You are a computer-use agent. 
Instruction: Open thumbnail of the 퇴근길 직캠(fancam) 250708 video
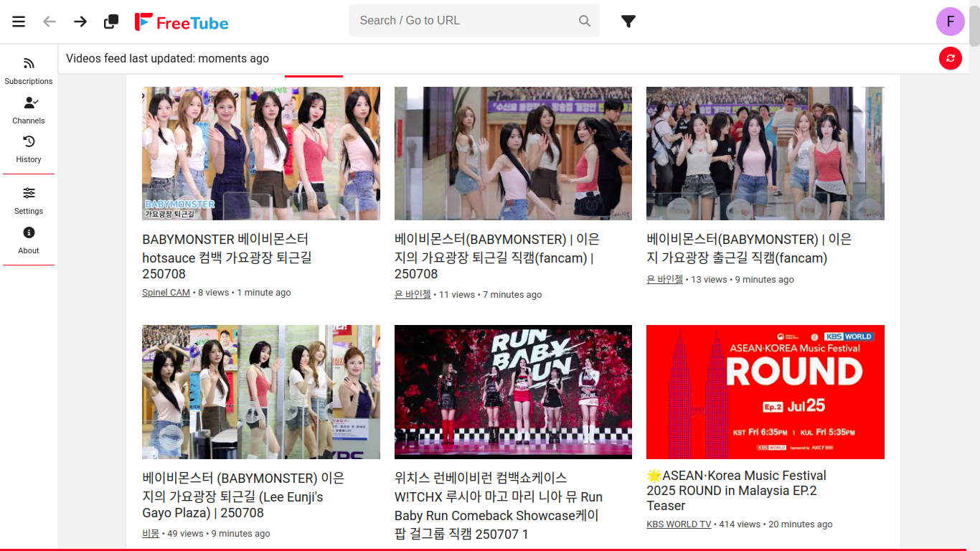pyautogui.click(x=513, y=154)
